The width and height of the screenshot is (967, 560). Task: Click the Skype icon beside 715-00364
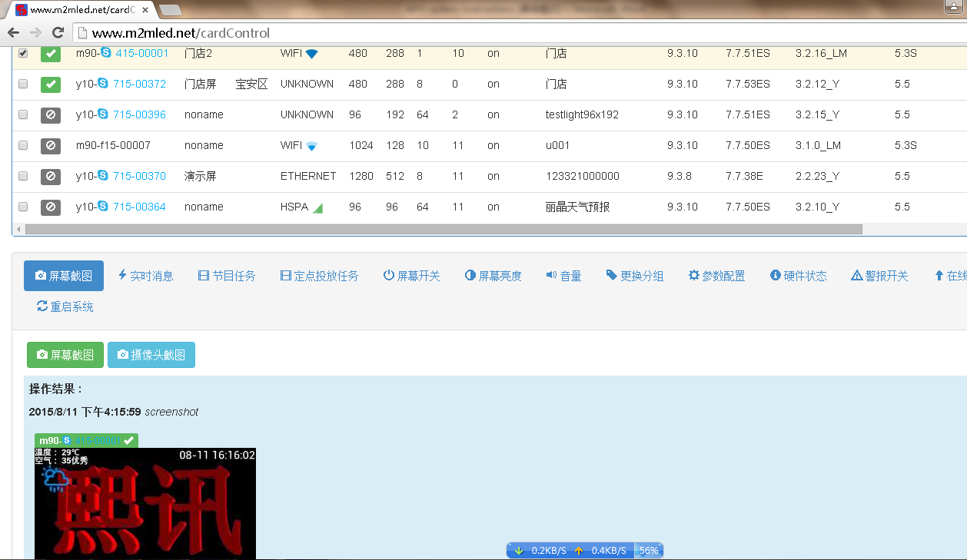[103, 207]
